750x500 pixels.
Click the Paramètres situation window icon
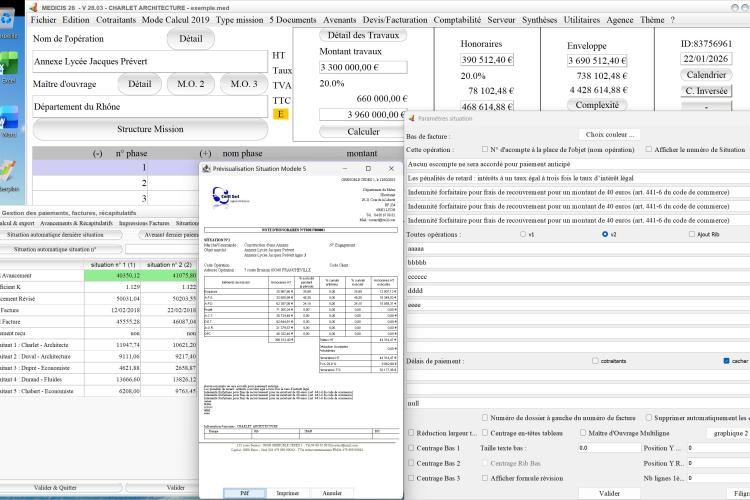tap(411, 118)
